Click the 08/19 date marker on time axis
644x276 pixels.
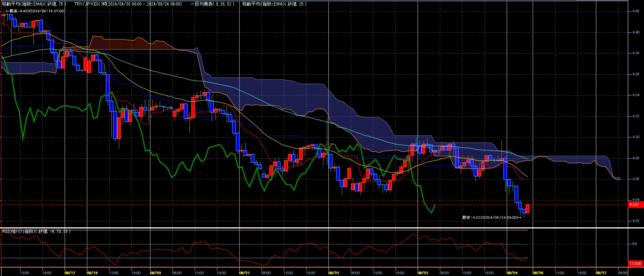92,273
